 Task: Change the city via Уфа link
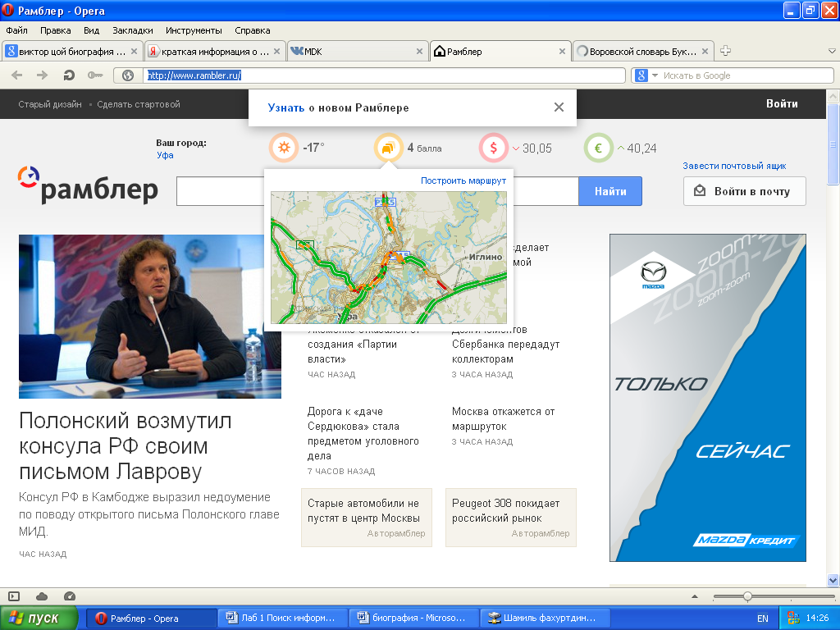tap(165, 155)
